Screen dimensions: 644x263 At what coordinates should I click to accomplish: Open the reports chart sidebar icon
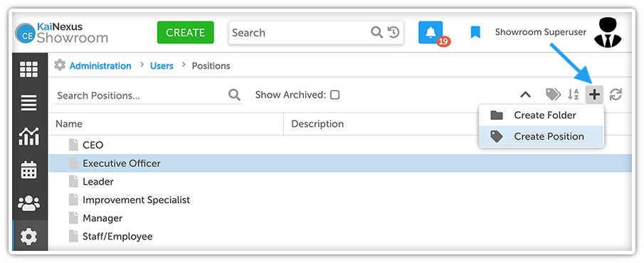point(28,136)
